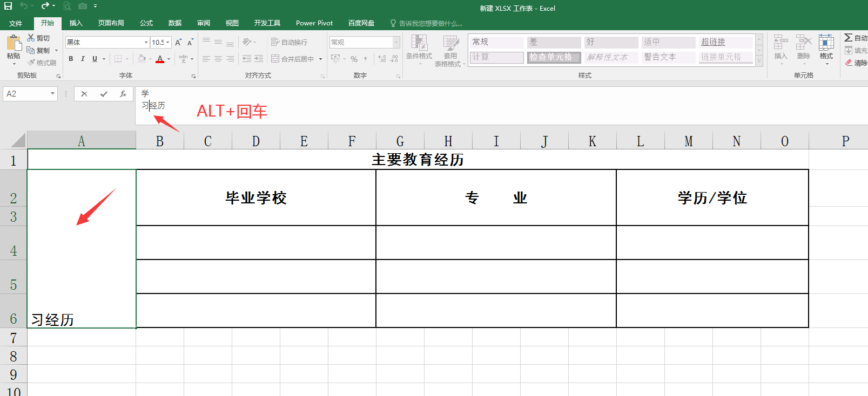Screen dimensions: 868x396
Task: Click the increase decimal icon
Action: pyautogui.click(x=382, y=59)
